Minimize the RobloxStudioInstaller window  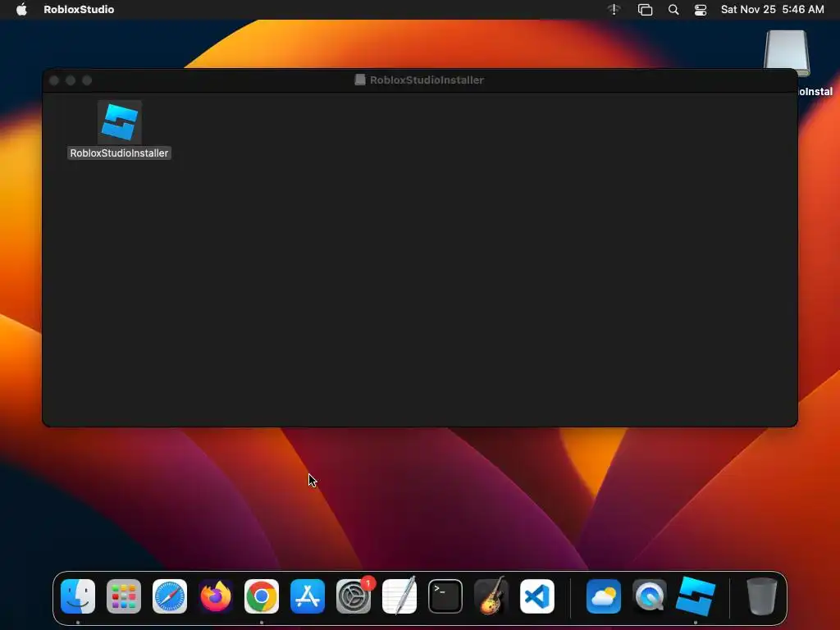(71, 80)
